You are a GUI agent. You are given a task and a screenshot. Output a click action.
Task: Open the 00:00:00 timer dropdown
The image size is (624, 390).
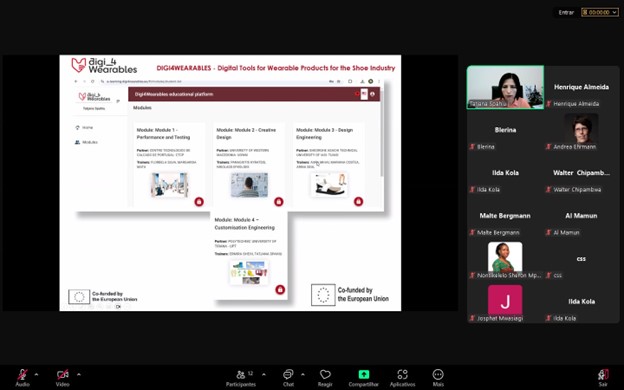click(x=600, y=12)
